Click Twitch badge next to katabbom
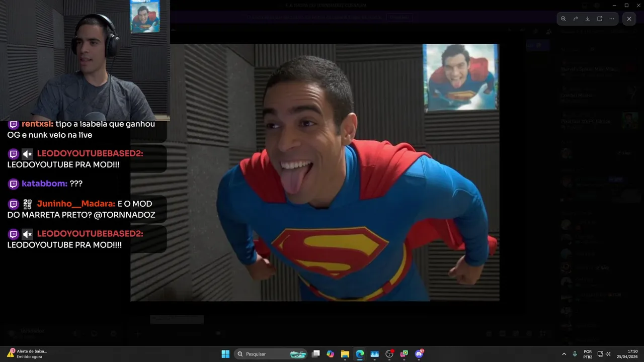The width and height of the screenshot is (644, 362). tap(13, 184)
